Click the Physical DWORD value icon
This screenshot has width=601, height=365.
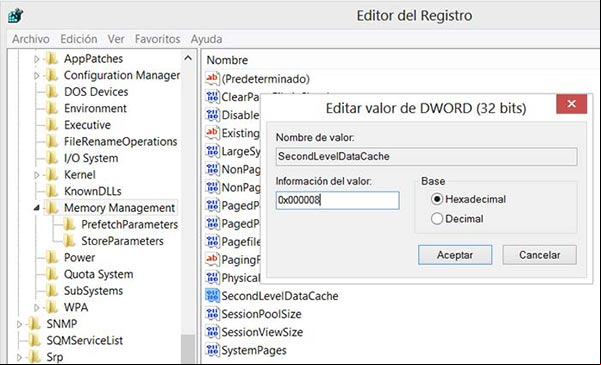(x=212, y=277)
